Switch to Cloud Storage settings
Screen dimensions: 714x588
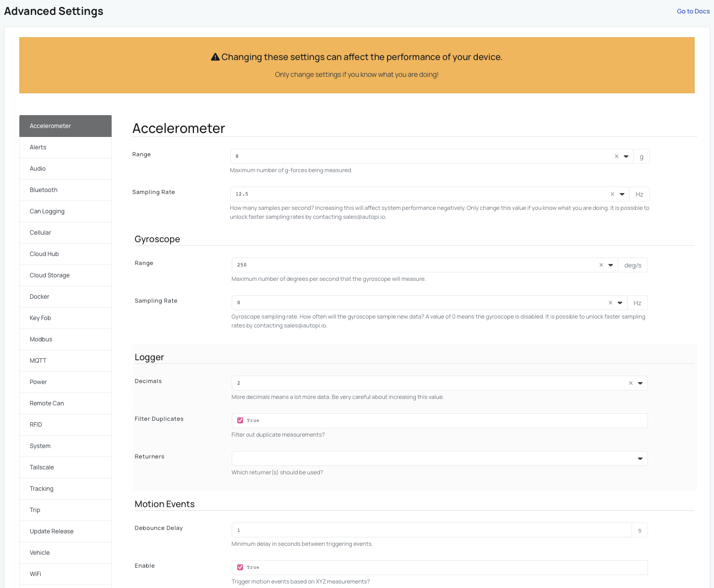point(65,275)
